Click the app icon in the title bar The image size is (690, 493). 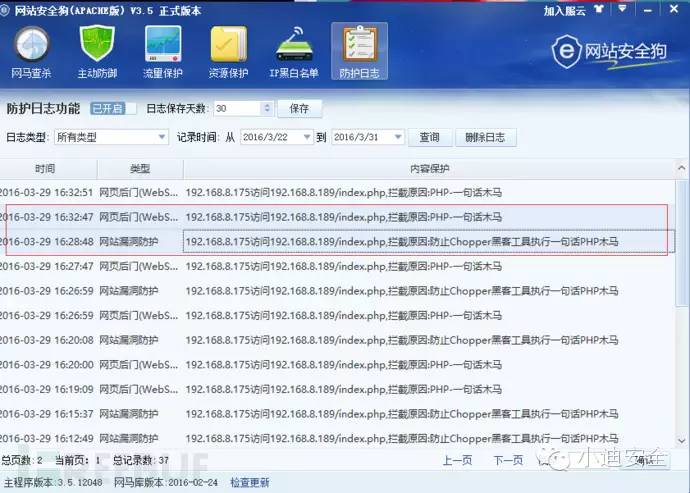pos(4,11)
